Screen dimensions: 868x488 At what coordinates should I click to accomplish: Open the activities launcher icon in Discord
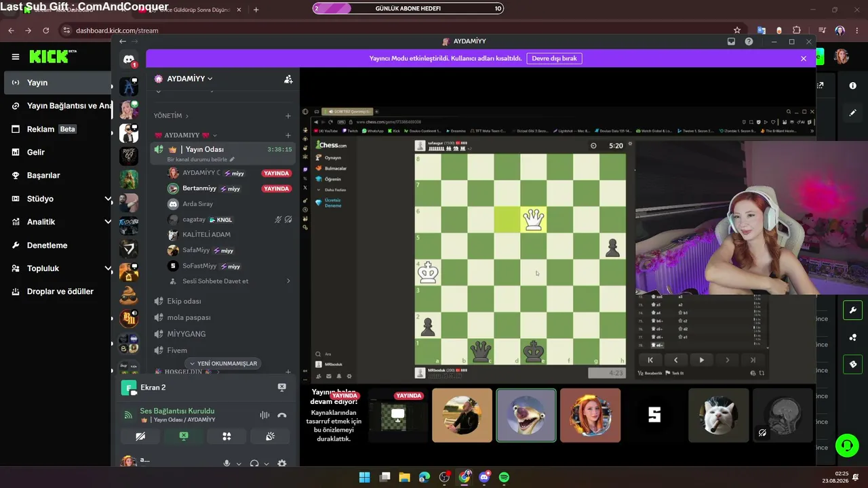(x=226, y=436)
